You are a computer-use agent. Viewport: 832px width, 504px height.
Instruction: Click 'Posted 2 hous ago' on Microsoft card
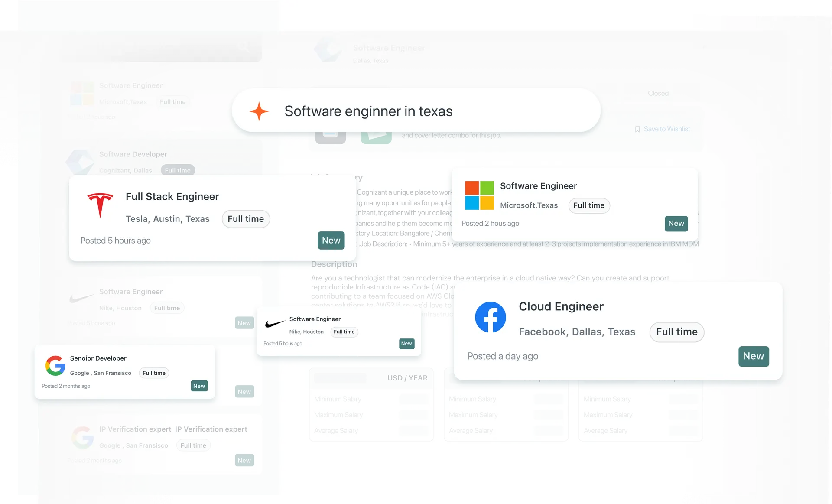coord(490,224)
